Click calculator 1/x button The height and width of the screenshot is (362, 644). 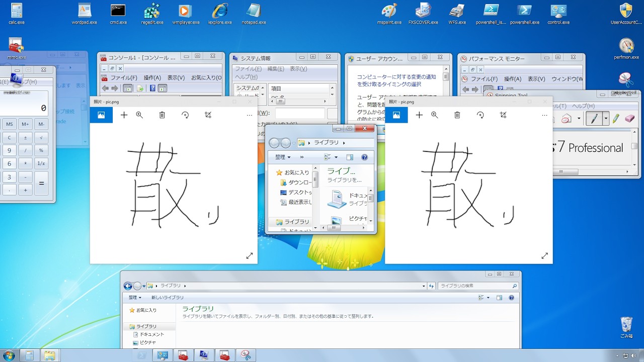(x=41, y=163)
